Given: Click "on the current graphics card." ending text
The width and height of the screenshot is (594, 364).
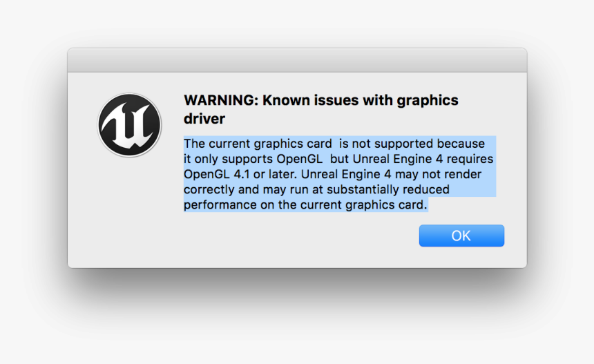Looking at the screenshot, I should pos(343,205).
